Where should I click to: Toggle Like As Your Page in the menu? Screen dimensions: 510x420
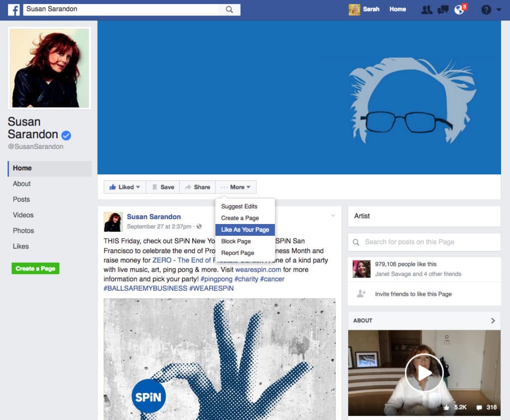tap(245, 229)
